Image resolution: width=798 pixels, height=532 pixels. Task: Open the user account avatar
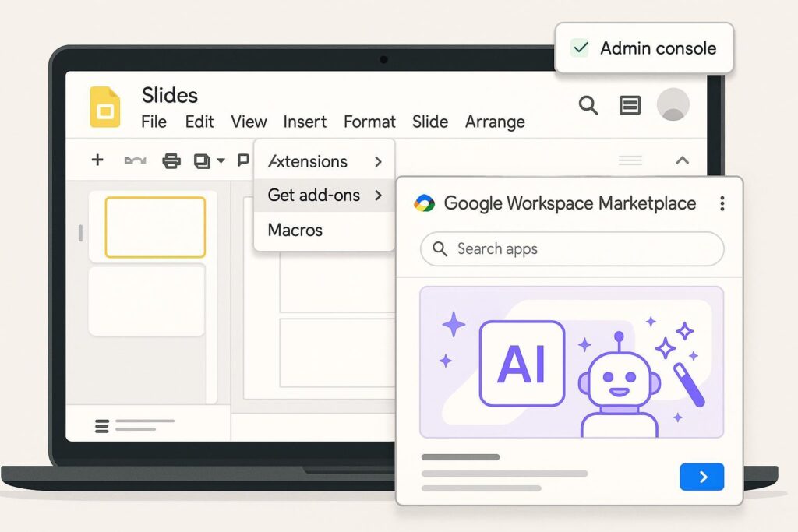(673, 104)
